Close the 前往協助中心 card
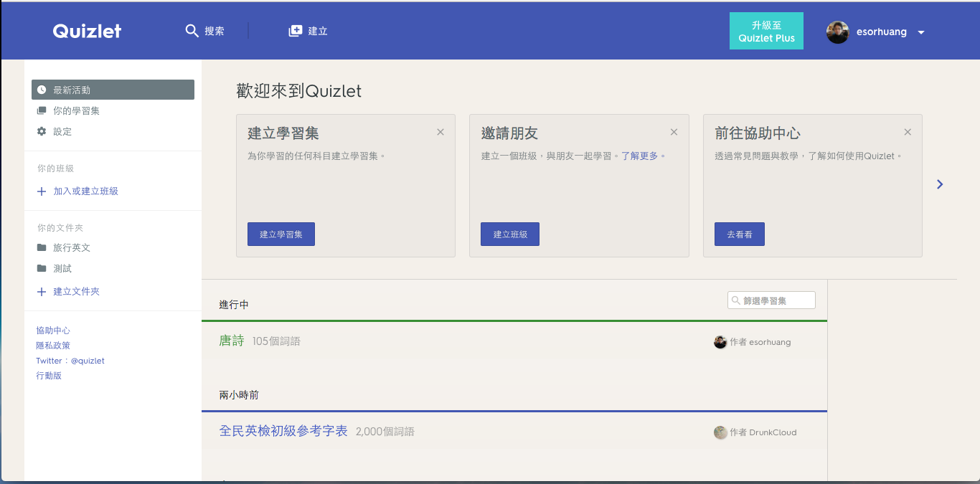The height and width of the screenshot is (484, 980). pyautogui.click(x=908, y=132)
